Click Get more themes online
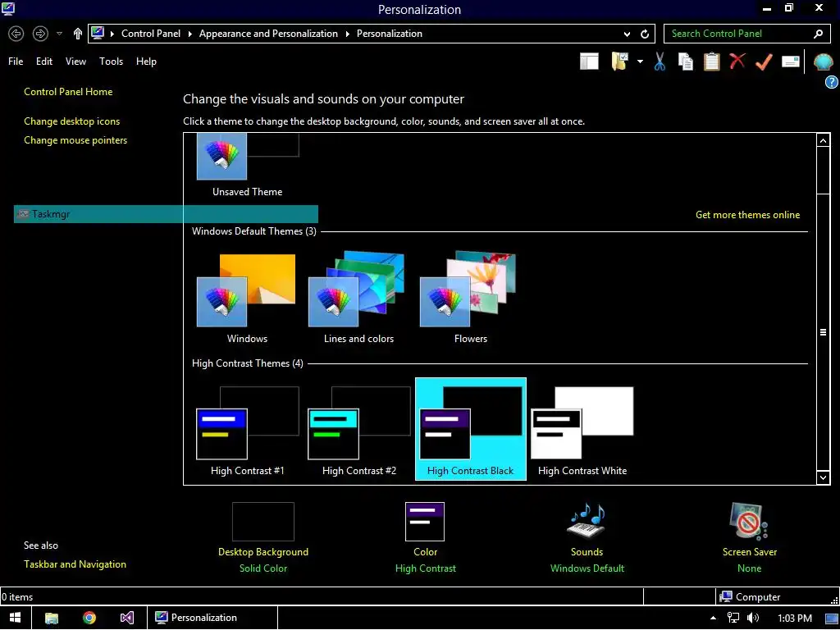Viewport: 840px width, 630px height. (747, 215)
